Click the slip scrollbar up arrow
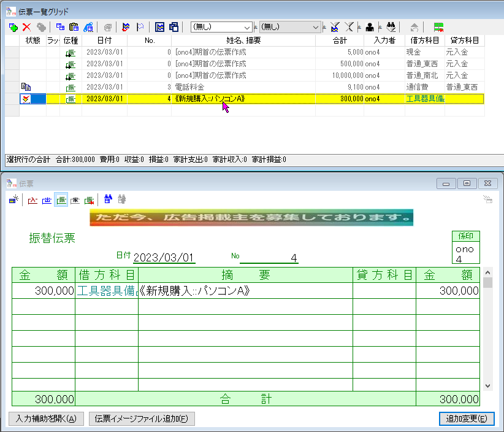The height and width of the screenshot is (432, 504). pos(487,273)
